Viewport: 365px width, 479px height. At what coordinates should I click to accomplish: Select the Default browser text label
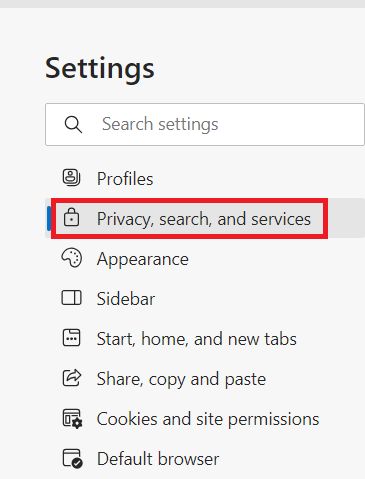(158, 459)
